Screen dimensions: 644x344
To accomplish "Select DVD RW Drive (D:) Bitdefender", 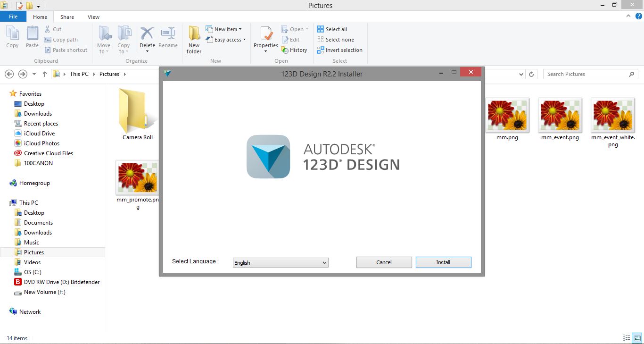I will 62,282.
